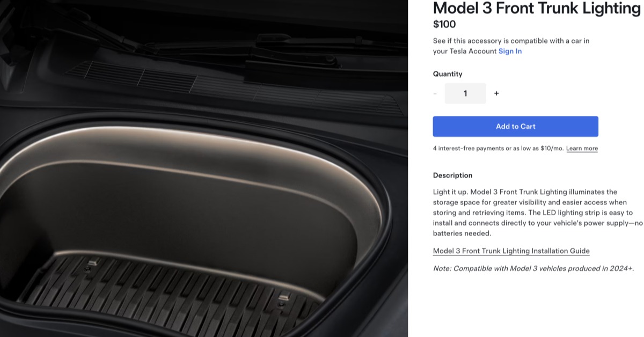
Task: Click the Description heading
Action: point(453,175)
